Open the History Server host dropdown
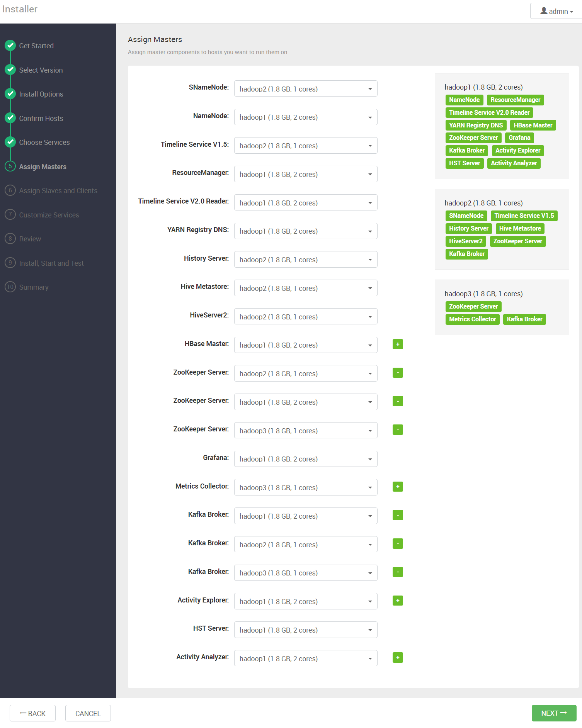This screenshot has width=582, height=728. (x=306, y=260)
